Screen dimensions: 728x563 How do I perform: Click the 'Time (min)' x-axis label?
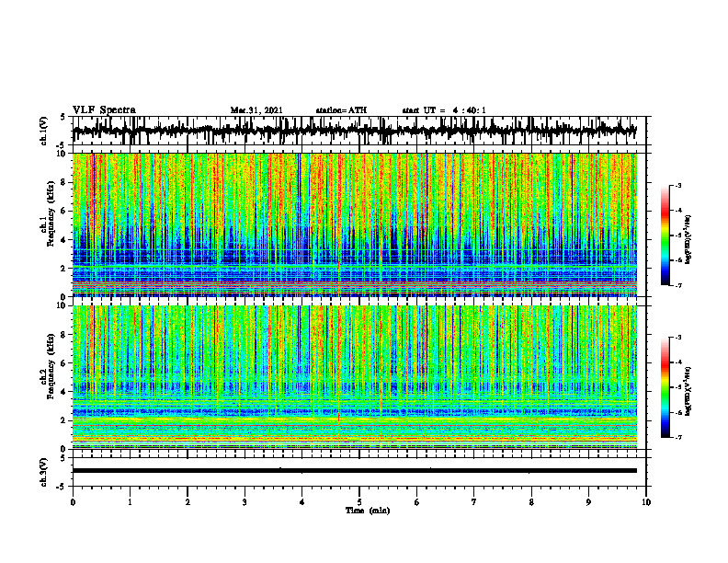coord(368,511)
